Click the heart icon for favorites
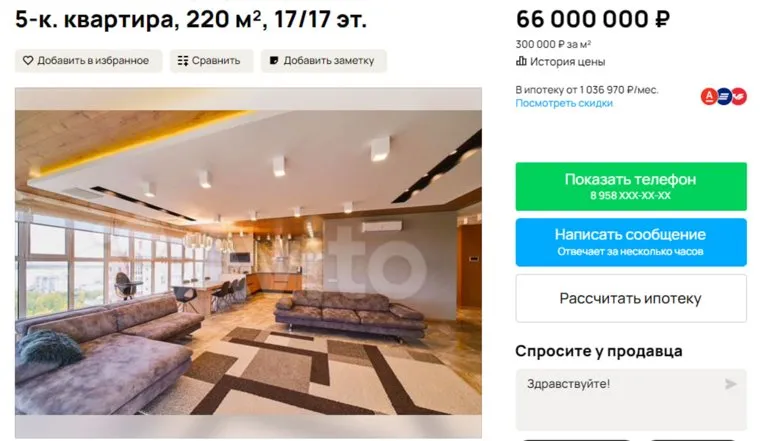 coord(28,61)
